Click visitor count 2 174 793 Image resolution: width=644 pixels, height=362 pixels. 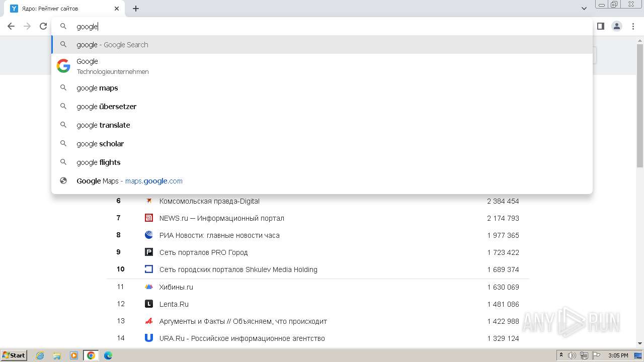(503, 218)
